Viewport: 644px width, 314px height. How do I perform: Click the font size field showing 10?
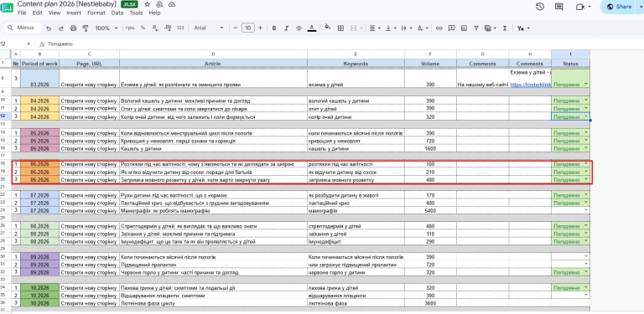(247, 28)
